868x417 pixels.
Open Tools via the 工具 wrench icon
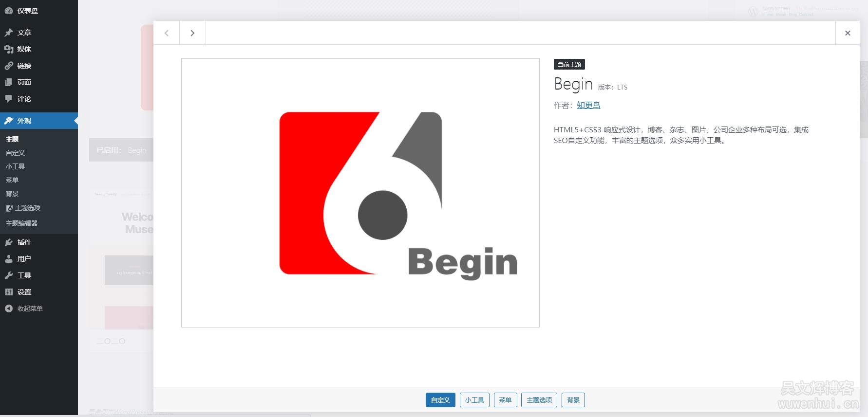[x=9, y=275]
